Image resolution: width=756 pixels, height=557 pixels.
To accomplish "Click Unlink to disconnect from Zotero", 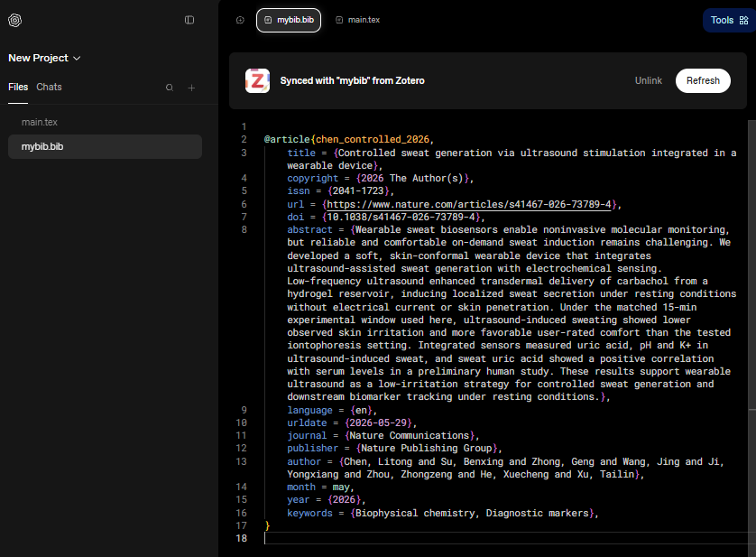I will coord(648,80).
